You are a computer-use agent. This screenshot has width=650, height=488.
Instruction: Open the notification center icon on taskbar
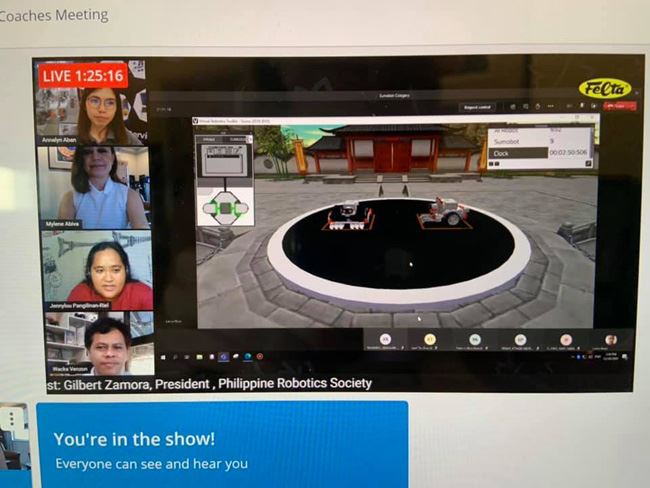click(x=625, y=357)
